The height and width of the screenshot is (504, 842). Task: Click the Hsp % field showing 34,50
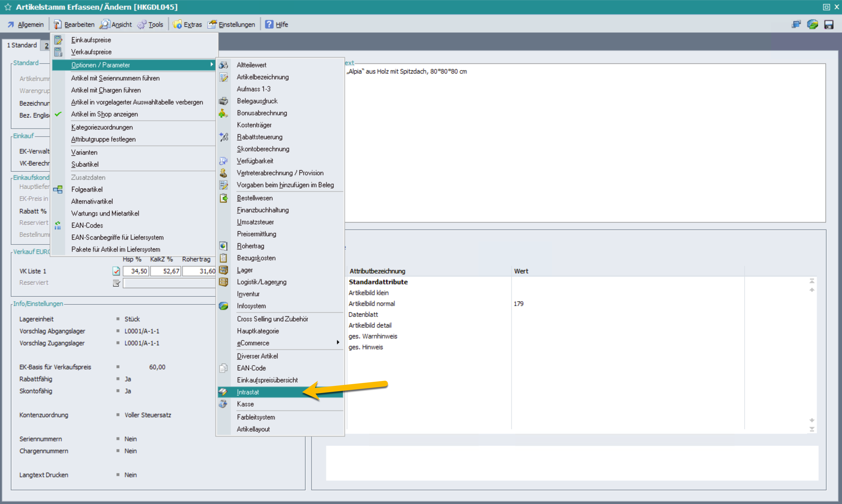tap(136, 271)
